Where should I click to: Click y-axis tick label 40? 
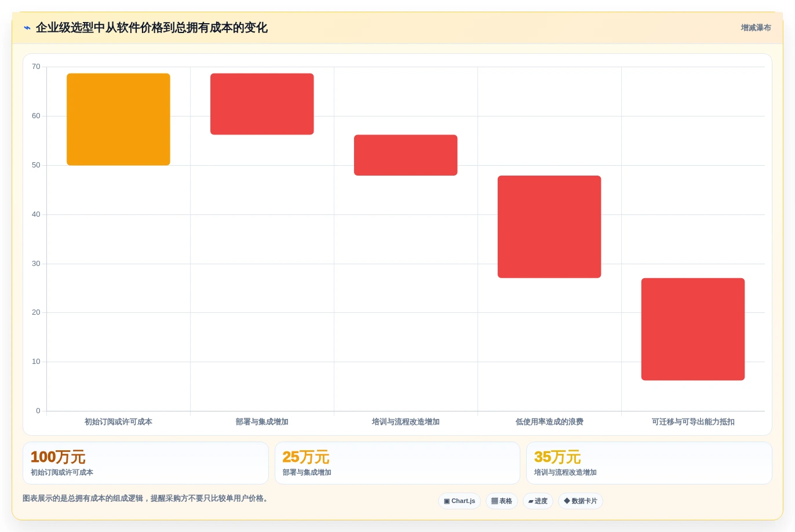coord(36,214)
